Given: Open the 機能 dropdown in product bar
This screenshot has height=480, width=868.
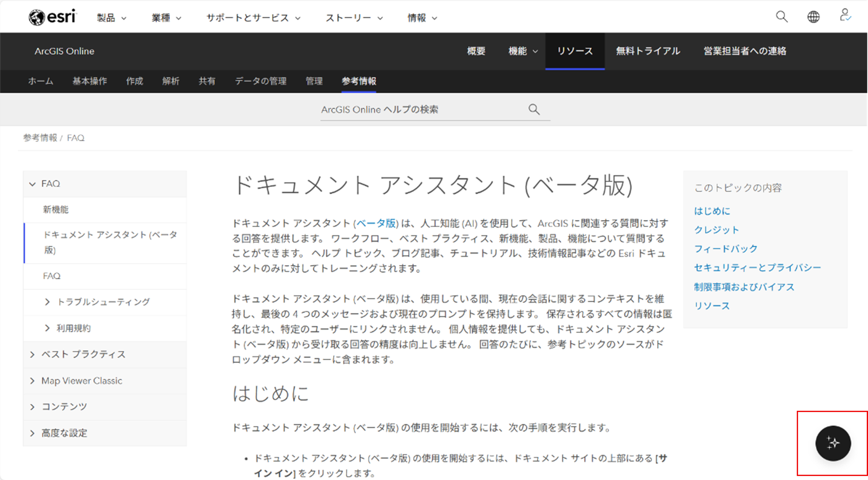Looking at the screenshot, I should point(522,51).
